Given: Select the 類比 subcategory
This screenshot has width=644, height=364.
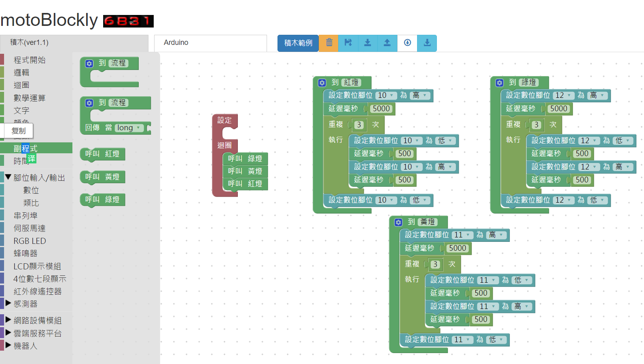Looking at the screenshot, I should 31,203.
